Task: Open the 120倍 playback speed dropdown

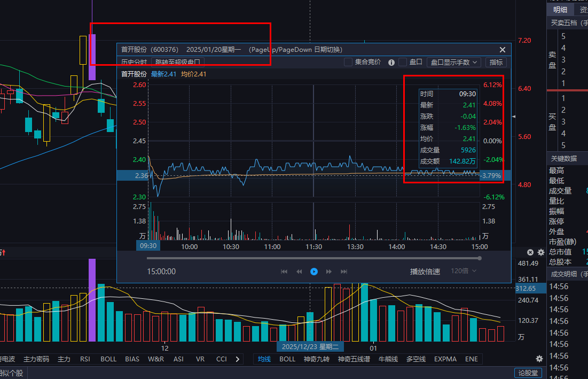Action: [464, 271]
